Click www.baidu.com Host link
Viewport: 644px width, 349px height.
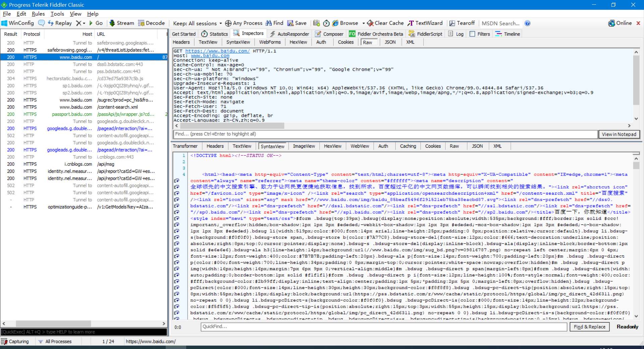coord(210,56)
